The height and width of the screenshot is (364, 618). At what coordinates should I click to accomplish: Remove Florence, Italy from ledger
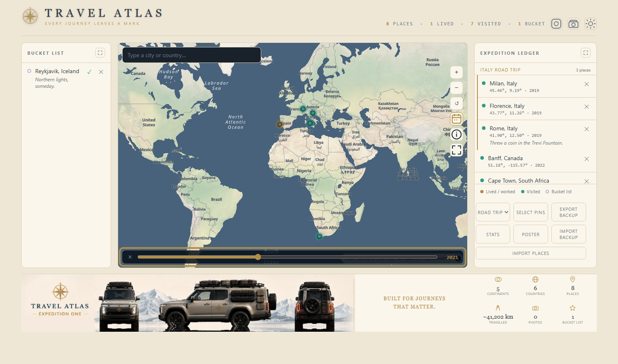[x=587, y=107]
